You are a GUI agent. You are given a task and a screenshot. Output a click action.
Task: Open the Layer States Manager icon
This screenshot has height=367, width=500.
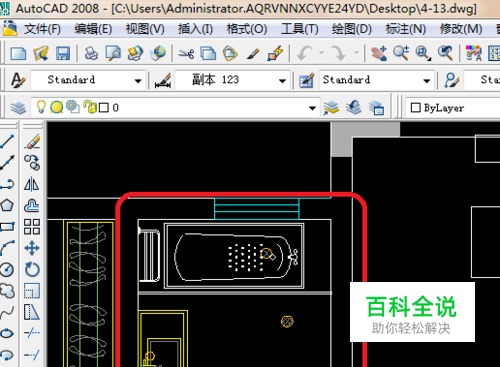tap(376, 108)
